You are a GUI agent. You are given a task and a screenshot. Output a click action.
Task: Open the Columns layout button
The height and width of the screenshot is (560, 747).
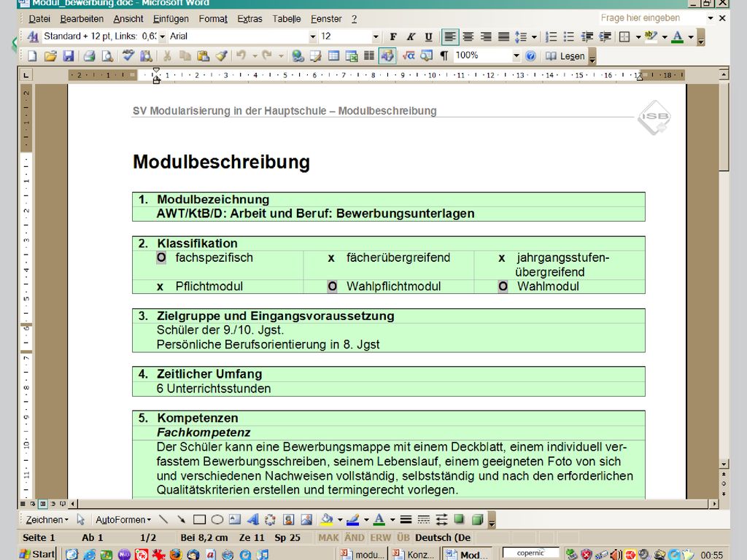(369, 56)
